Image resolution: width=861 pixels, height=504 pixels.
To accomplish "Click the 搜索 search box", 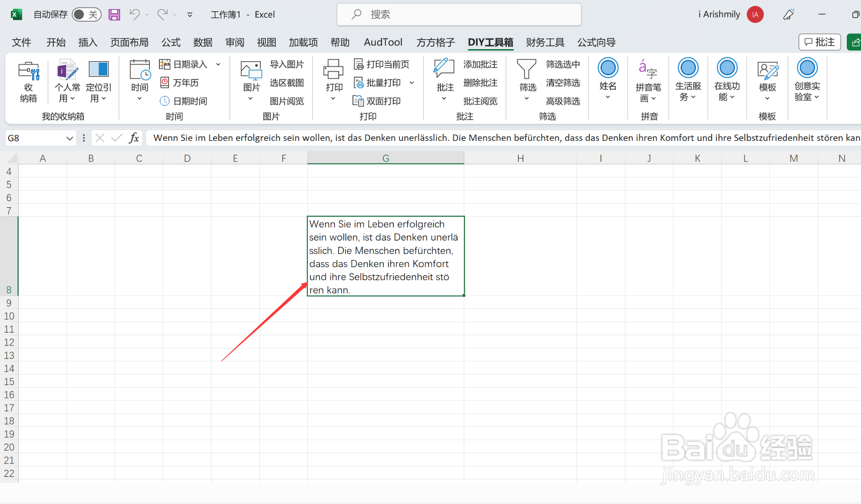I will (459, 15).
